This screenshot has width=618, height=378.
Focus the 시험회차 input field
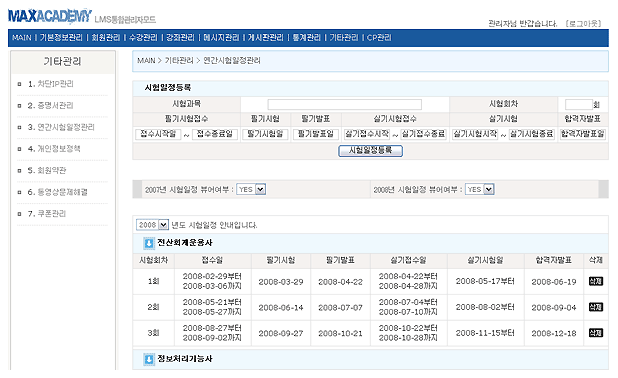pyautogui.click(x=579, y=104)
